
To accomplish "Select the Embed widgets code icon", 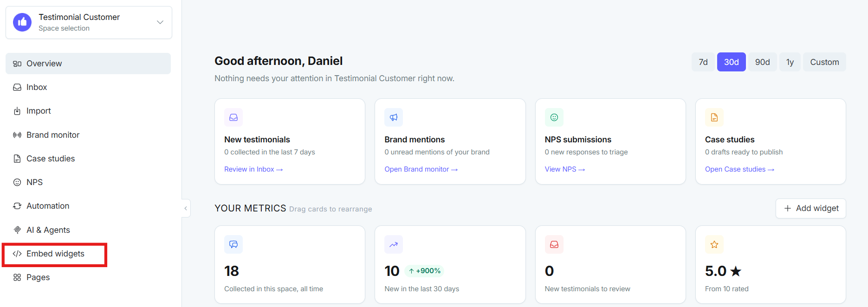I will coord(17,254).
